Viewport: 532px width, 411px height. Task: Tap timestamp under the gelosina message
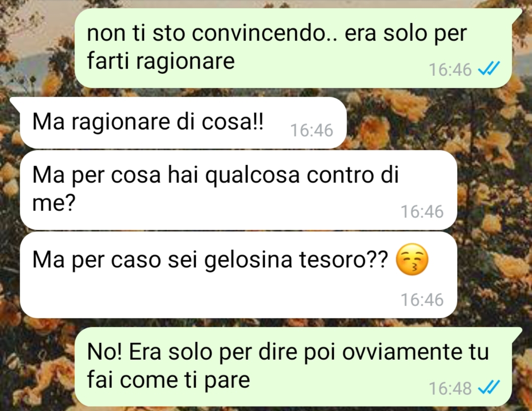[x=422, y=300]
